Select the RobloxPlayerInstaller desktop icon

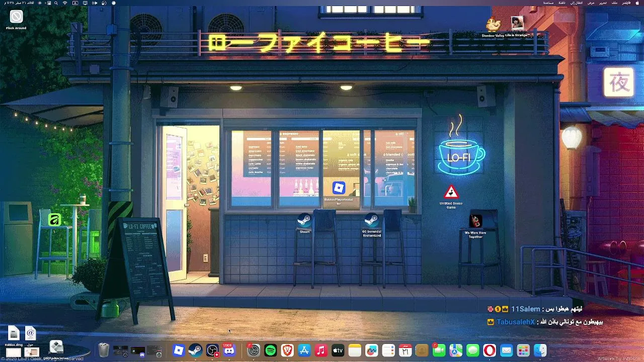339,189
